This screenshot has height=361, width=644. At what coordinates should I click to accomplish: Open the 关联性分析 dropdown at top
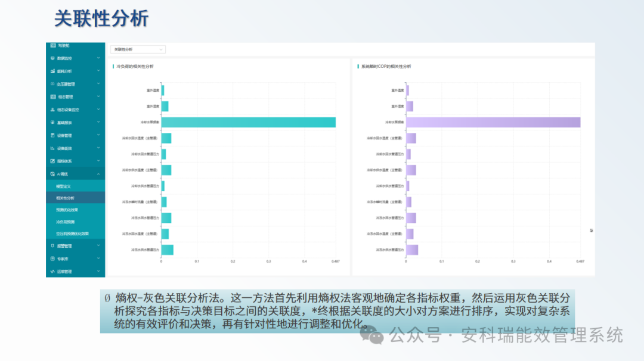138,49
